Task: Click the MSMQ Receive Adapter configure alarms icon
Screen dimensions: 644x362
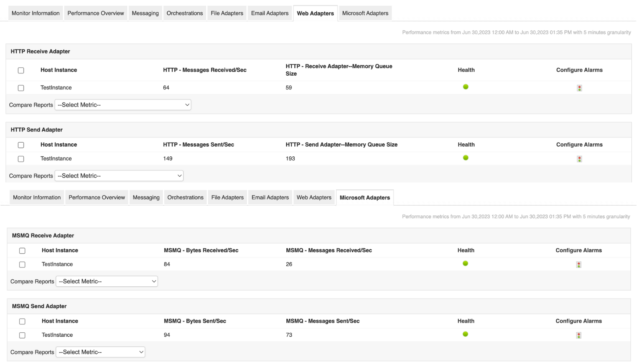Action: (578, 265)
